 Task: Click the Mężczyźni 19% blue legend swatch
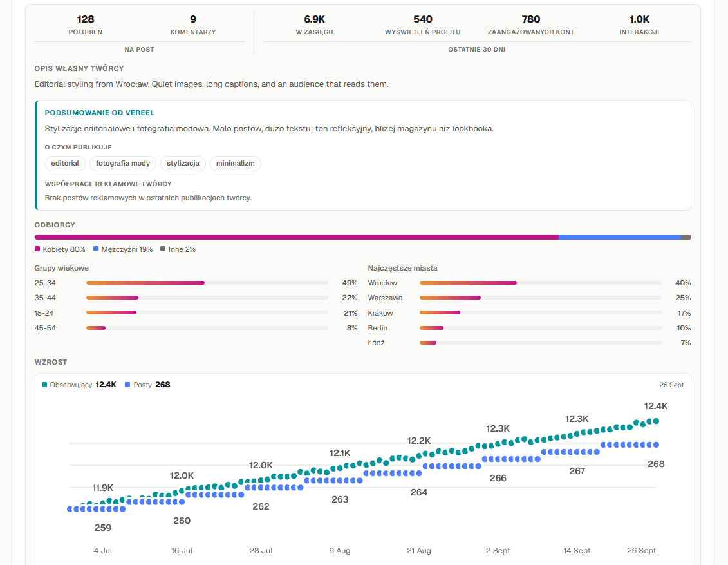tap(96, 249)
